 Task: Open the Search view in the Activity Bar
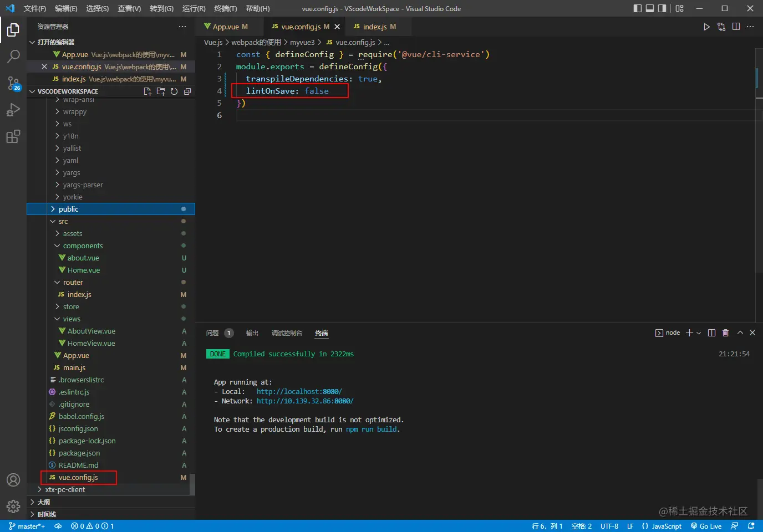tap(13, 56)
